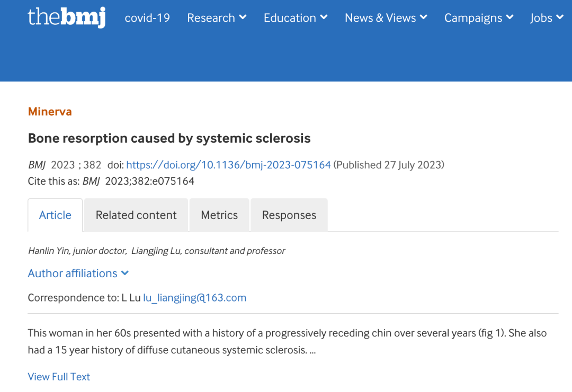Switch to the Responses tab
The width and height of the screenshot is (572, 392).
(289, 215)
